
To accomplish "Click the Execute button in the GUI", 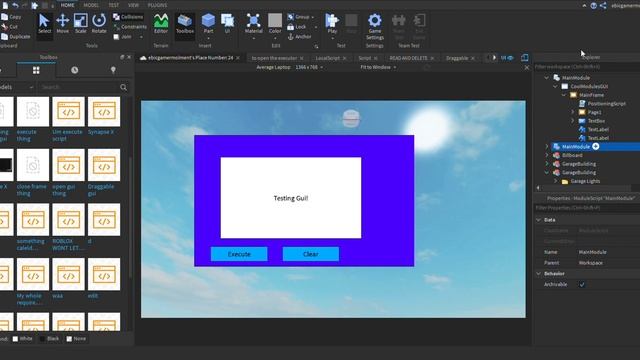I will 239,254.
